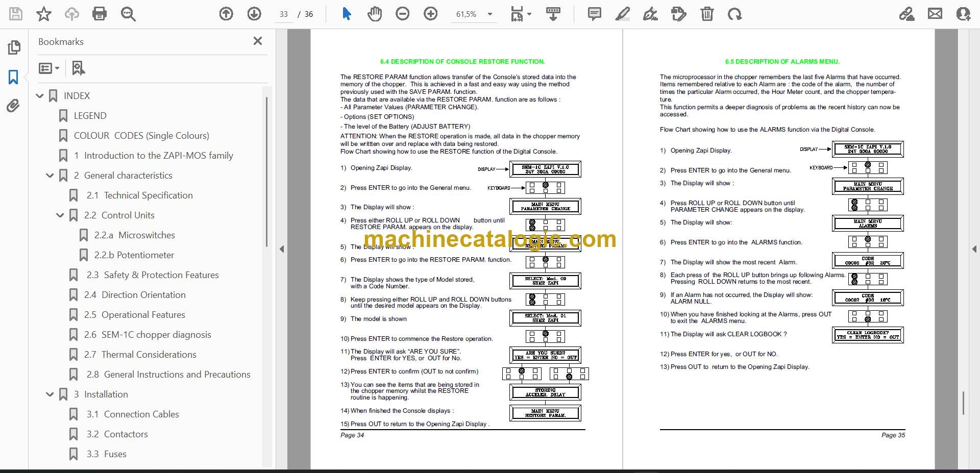
Task: Jump to 2.1 Technical Specification
Action: (139, 195)
